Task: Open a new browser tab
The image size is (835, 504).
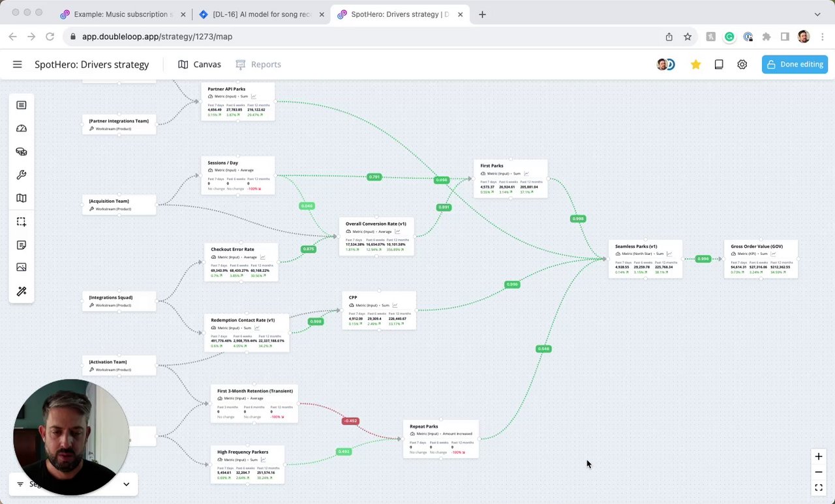Action: [x=482, y=14]
